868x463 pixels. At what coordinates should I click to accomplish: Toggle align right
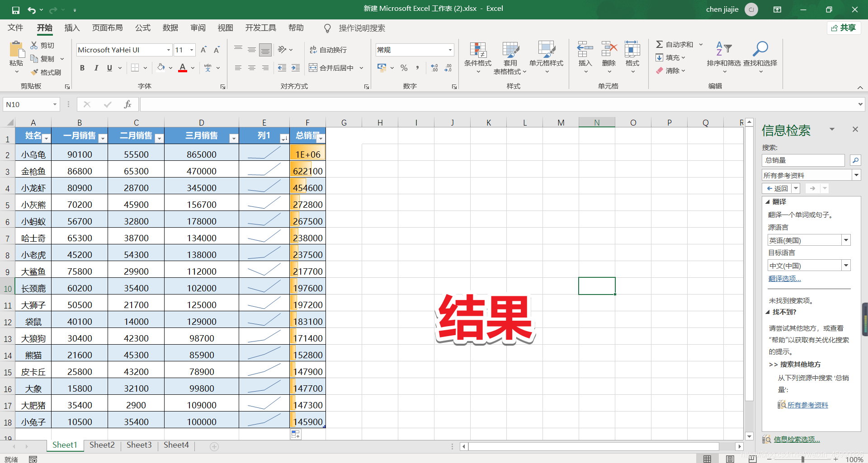[265, 68]
